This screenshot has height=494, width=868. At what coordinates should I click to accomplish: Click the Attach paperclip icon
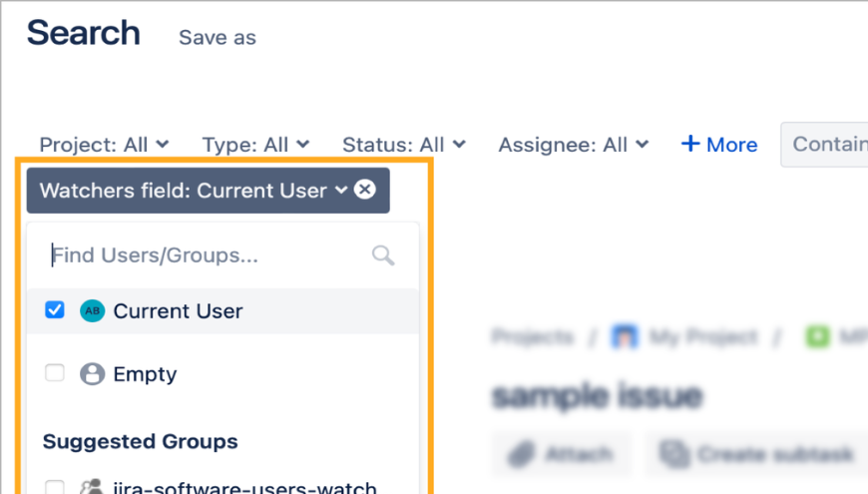[519, 454]
